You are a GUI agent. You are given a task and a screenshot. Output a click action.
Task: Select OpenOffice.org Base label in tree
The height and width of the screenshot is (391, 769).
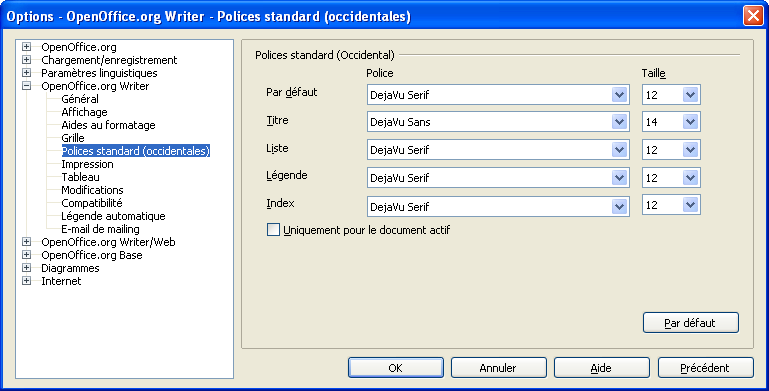click(92, 255)
